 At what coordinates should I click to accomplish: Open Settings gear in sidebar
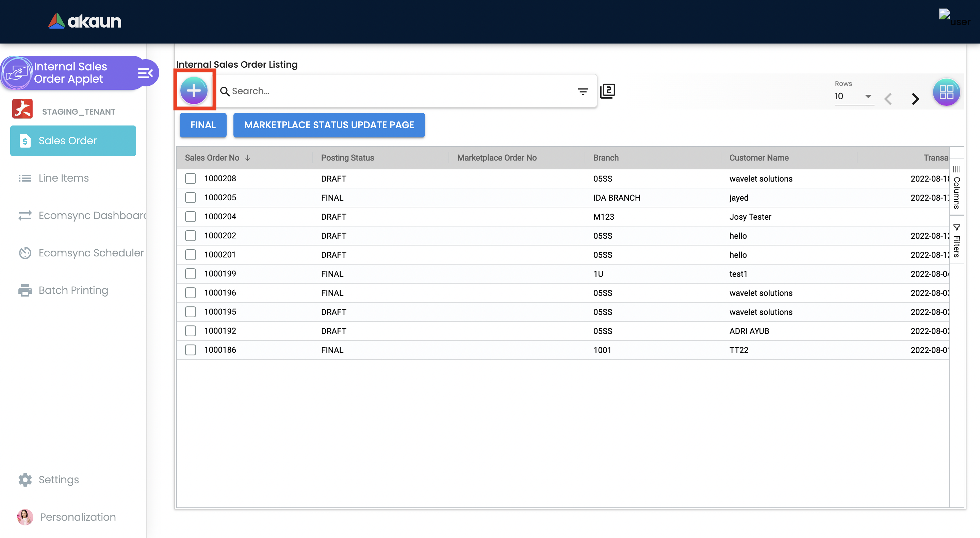coord(25,480)
